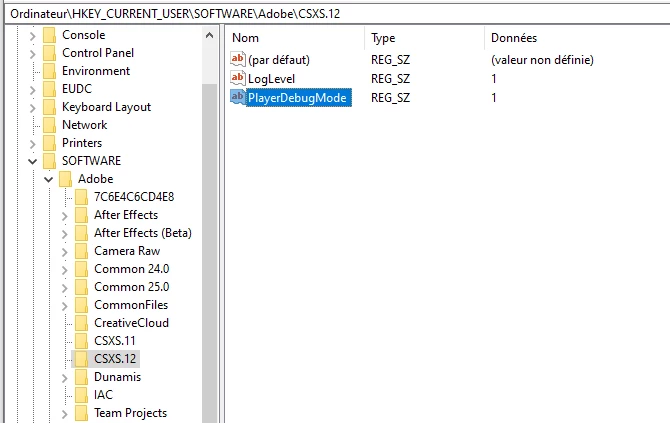Click the After Effects (Beta) folder icon
670x423 pixels.
point(81,233)
